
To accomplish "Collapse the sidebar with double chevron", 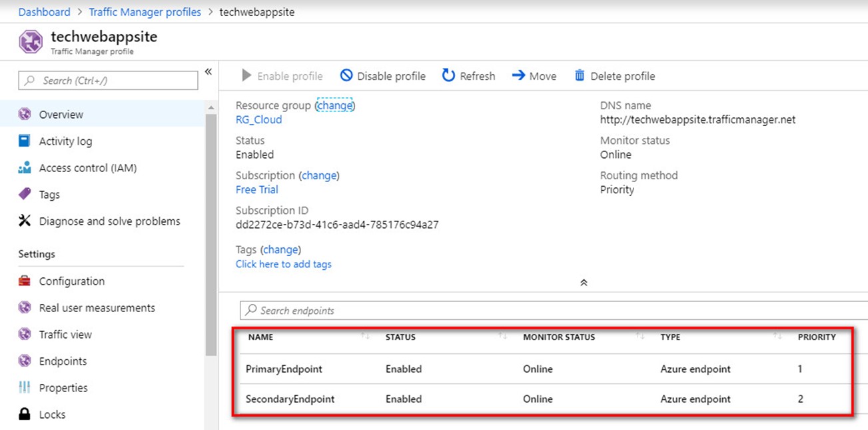I will (x=208, y=71).
